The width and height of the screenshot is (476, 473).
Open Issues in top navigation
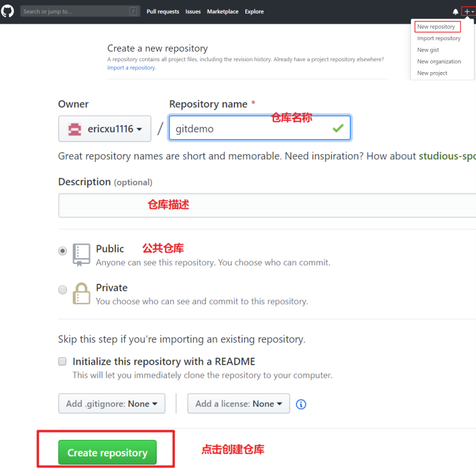193,11
